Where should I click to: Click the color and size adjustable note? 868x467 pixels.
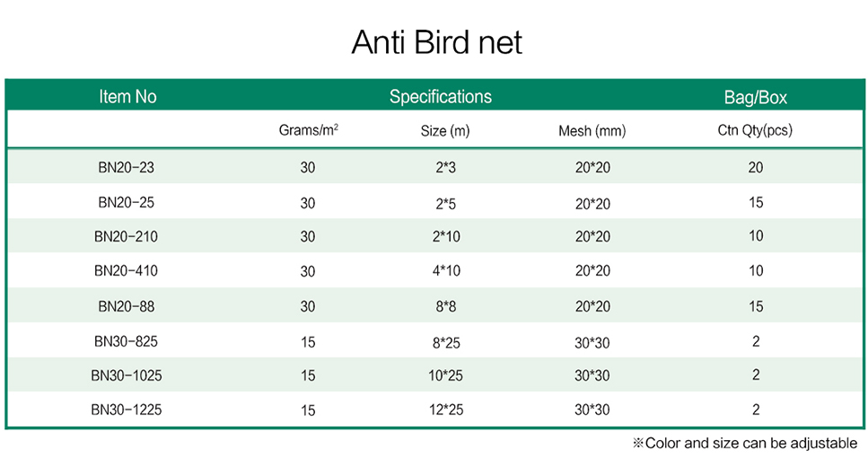[x=745, y=443]
